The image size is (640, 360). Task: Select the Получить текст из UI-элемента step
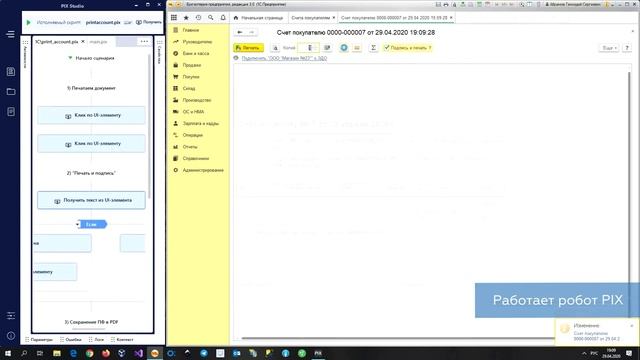click(x=91, y=200)
